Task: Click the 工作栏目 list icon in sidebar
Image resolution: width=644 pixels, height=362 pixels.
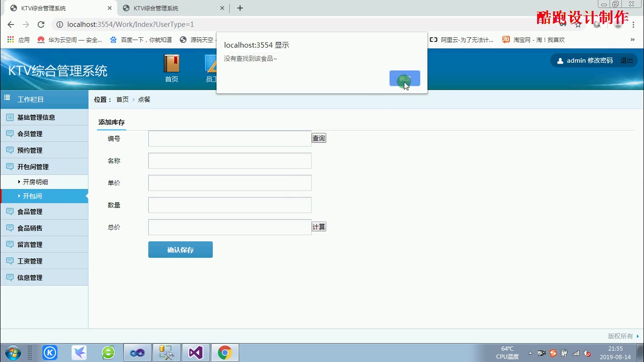Action: pyautogui.click(x=7, y=97)
